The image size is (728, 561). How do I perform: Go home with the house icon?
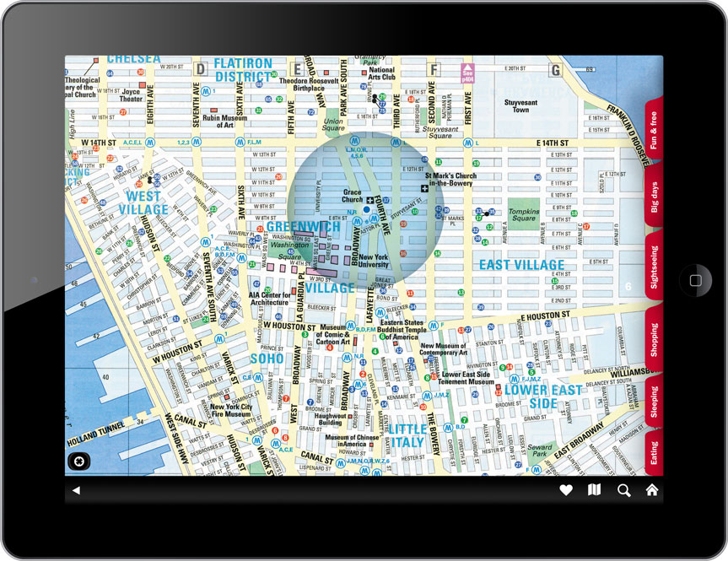coord(652,489)
